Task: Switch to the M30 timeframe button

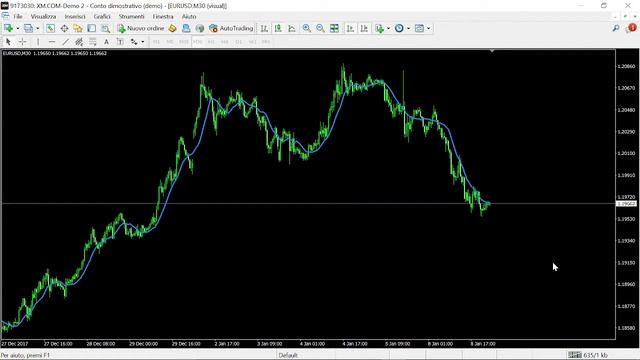Action: coord(198,42)
